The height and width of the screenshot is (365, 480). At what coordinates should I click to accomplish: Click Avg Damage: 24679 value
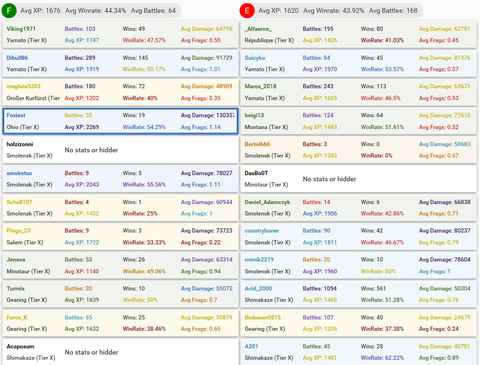point(445,317)
